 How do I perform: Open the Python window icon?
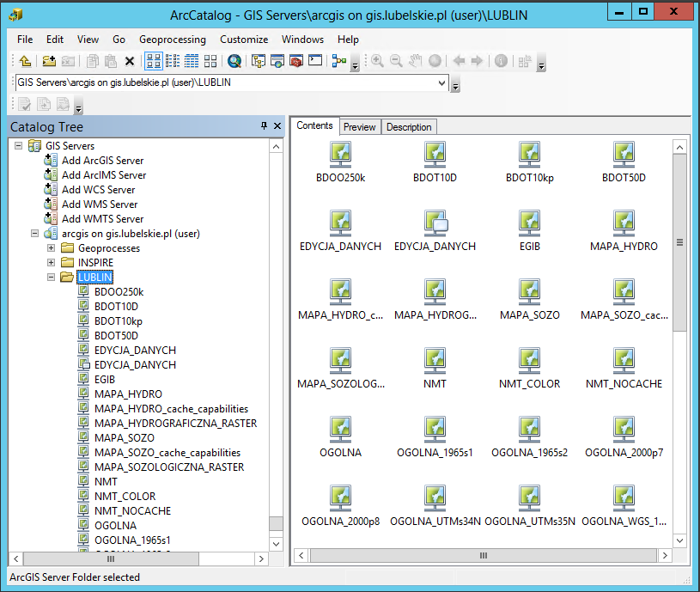click(x=315, y=60)
